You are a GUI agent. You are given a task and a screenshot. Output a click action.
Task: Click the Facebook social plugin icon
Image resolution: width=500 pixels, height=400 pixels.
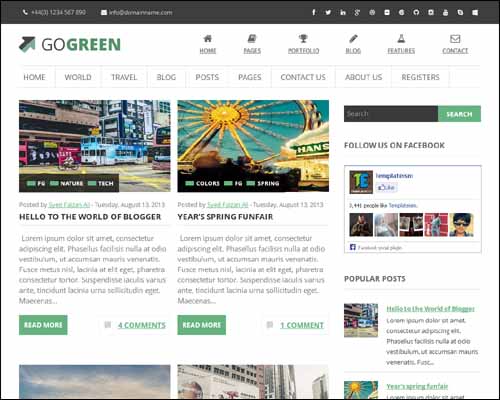tap(353, 247)
